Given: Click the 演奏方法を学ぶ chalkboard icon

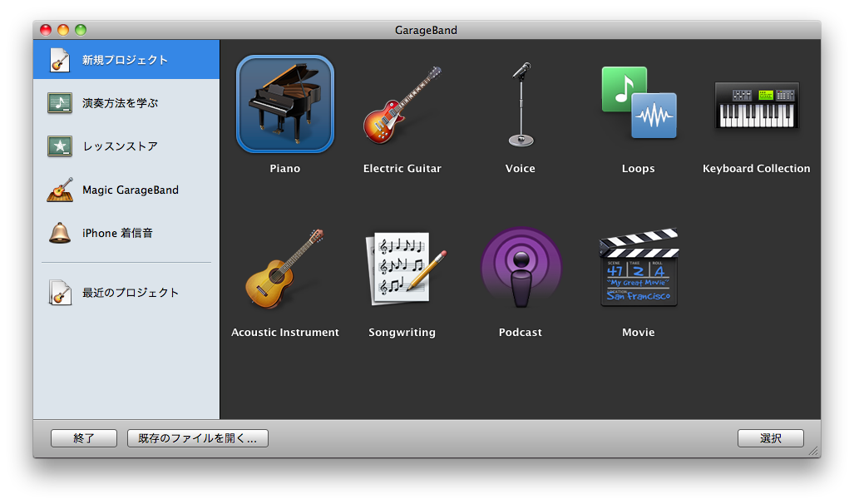Looking at the screenshot, I should (59, 102).
